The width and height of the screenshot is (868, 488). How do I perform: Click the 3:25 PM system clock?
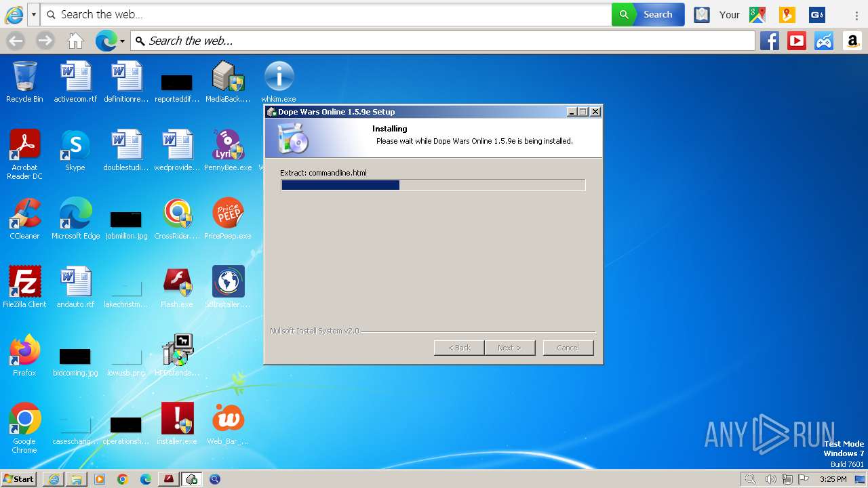(833, 479)
